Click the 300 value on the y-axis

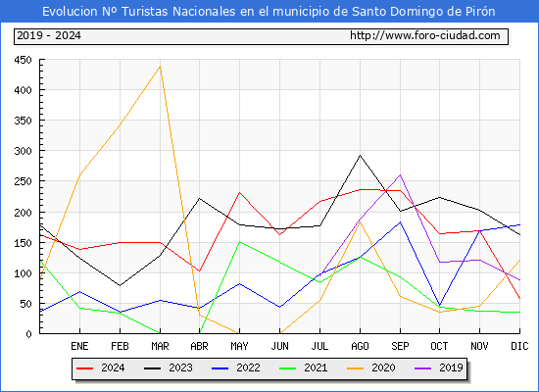(x=23, y=151)
